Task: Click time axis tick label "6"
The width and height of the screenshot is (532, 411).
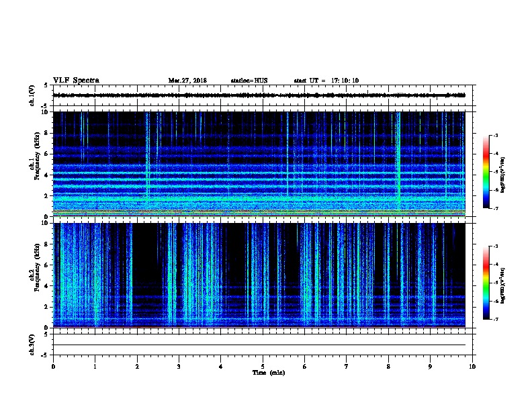Action: pos(304,367)
